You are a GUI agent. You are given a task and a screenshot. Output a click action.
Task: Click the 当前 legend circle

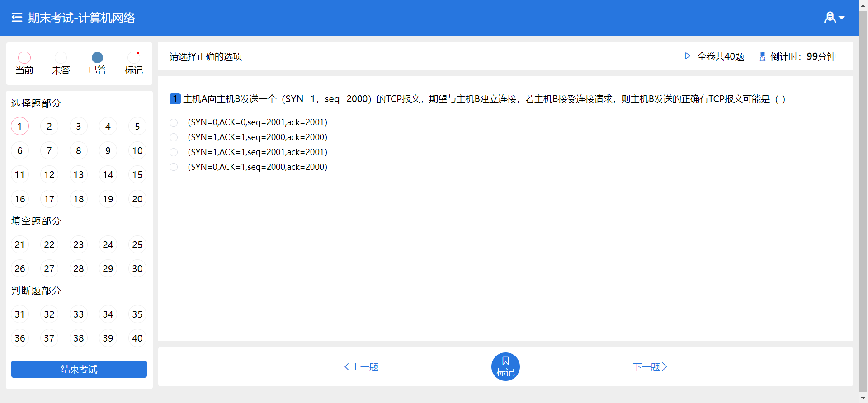(24, 57)
